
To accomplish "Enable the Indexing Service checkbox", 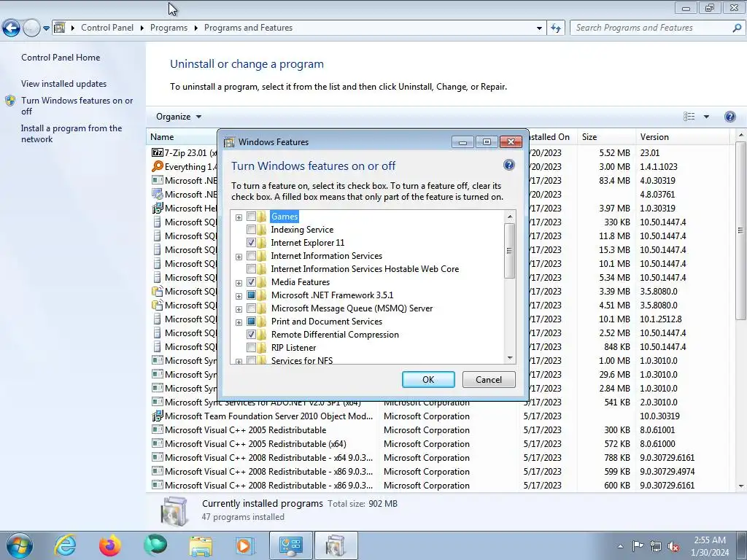I will point(251,230).
